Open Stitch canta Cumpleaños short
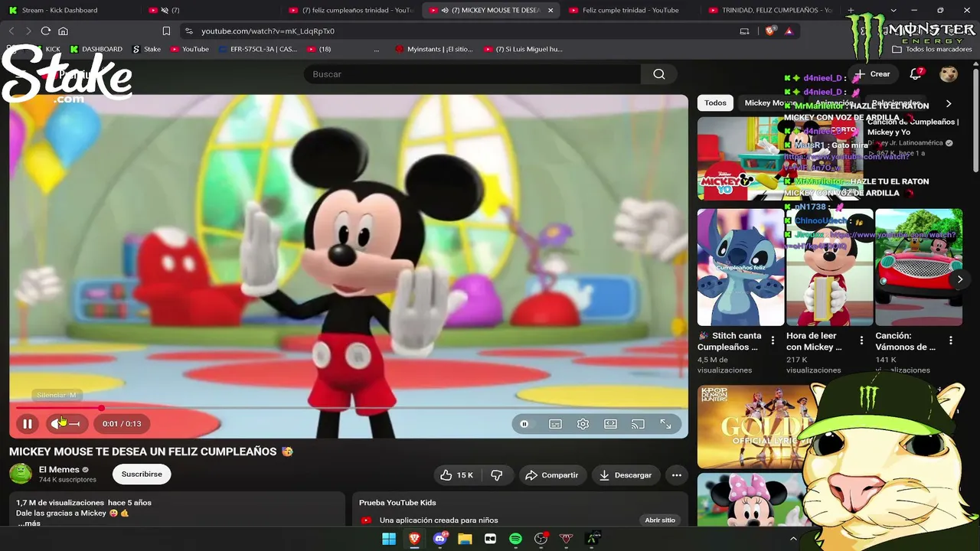The width and height of the screenshot is (980, 551). point(740,267)
